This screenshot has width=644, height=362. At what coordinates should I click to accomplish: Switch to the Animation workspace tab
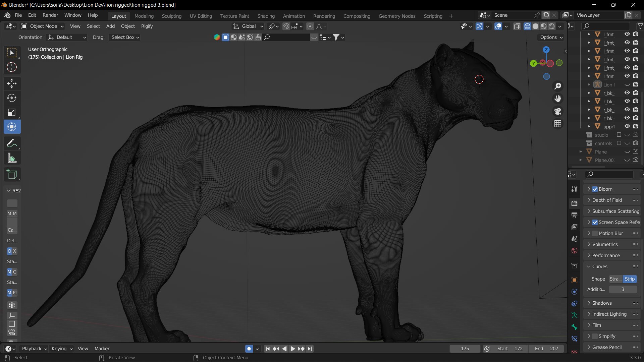[294, 16]
